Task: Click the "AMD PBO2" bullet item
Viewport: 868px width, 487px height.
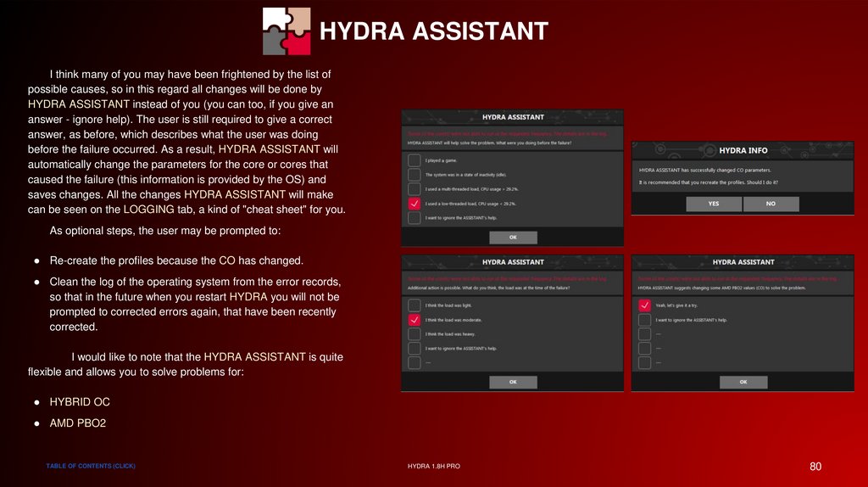Action: [77, 423]
